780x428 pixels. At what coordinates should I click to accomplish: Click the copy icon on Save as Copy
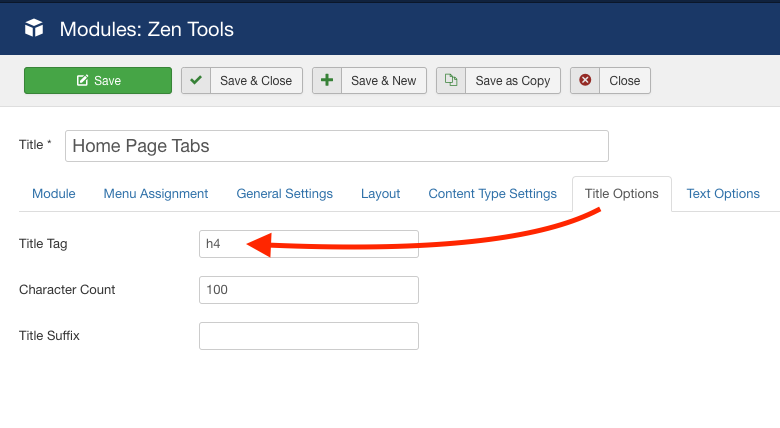pyautogui.click(x=451, y=81)
